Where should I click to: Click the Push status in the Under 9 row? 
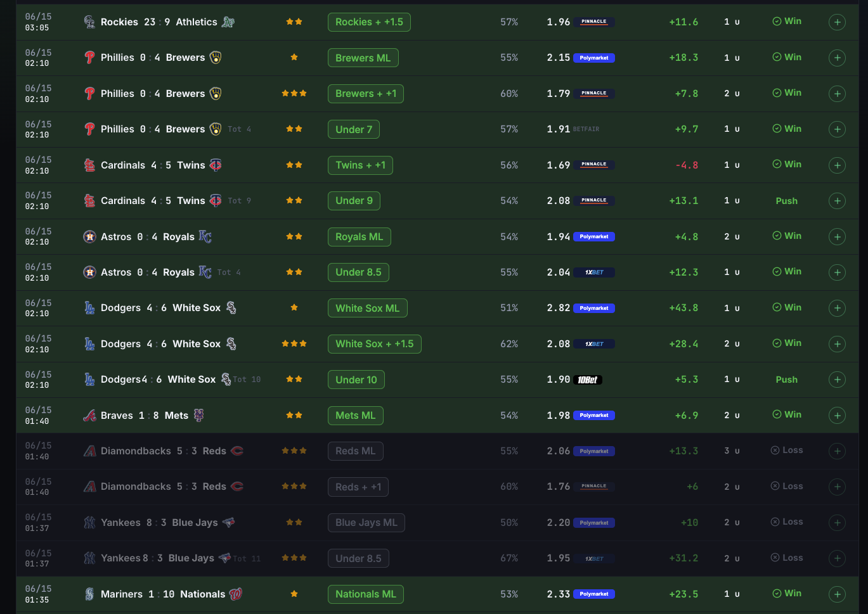pos(787,201)
